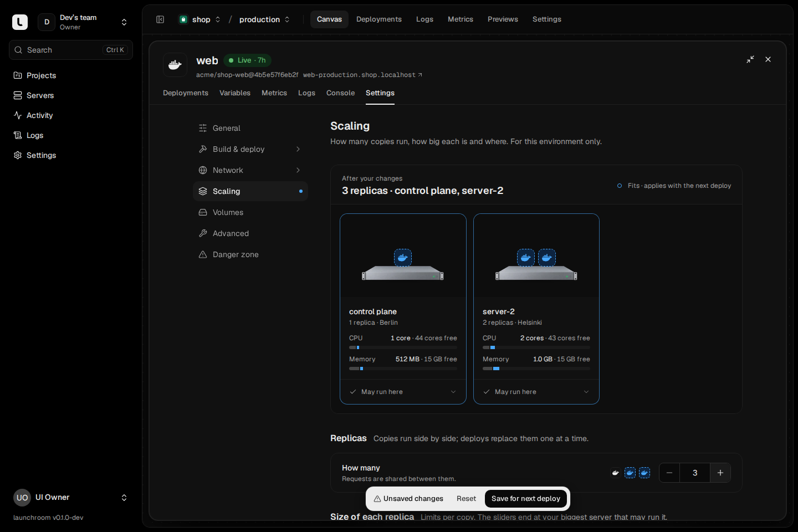
Task: Click the web service Docker icon
Action: (x=175, y=65)
